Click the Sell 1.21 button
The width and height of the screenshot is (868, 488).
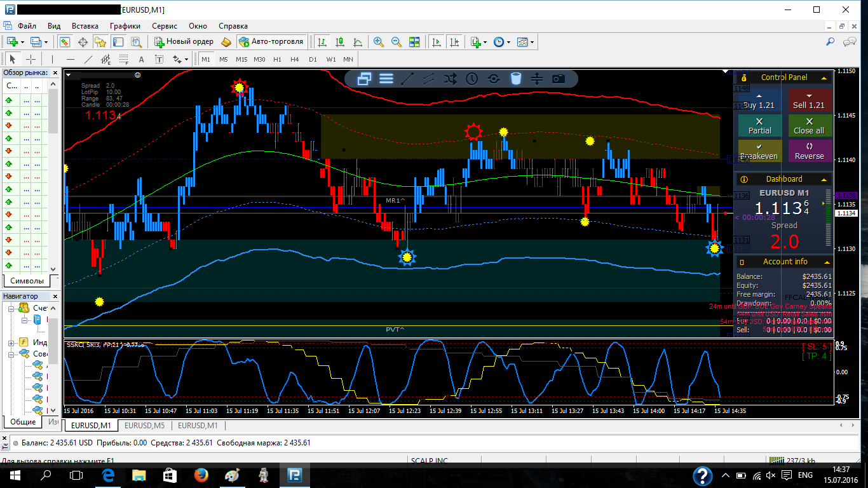(x=810, y=100)
